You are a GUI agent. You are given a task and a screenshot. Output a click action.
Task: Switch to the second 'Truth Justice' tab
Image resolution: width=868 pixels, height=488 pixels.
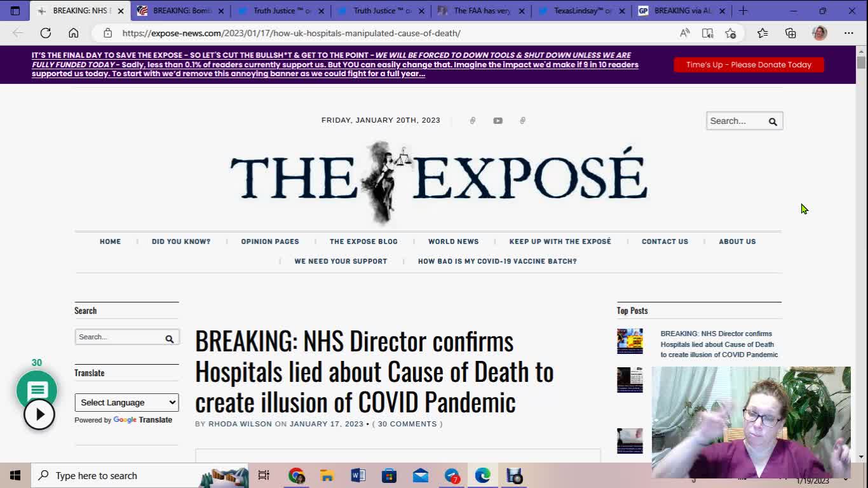tap(381, 11)
